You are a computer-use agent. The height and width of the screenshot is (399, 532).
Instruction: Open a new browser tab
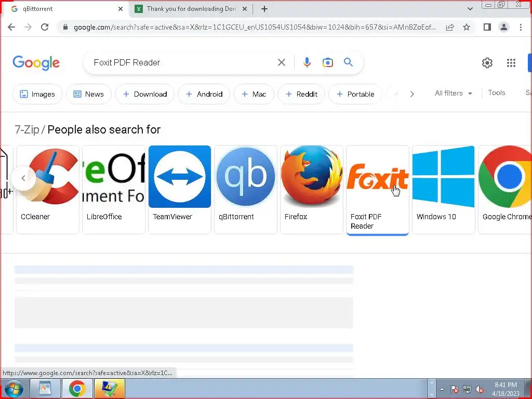coord(264,9)
